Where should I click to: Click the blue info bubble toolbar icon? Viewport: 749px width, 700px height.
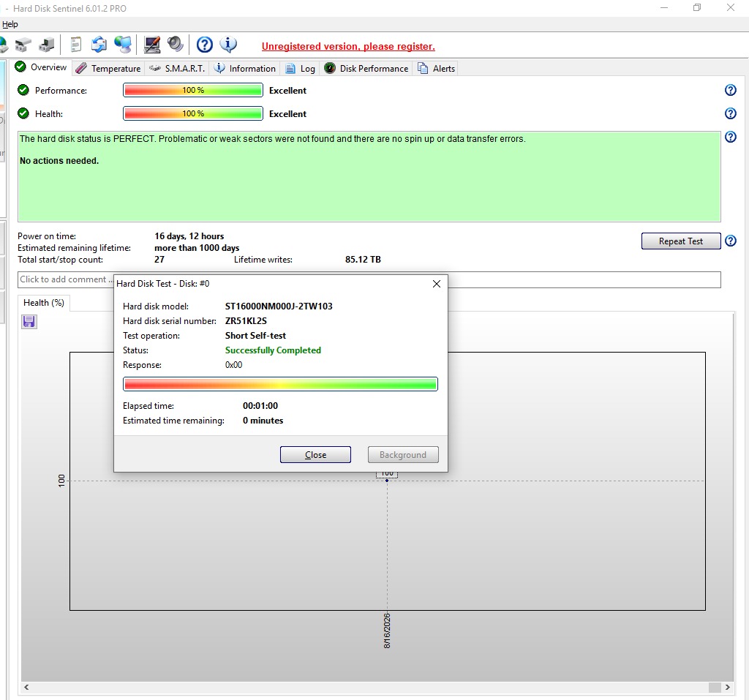[228, 45]
